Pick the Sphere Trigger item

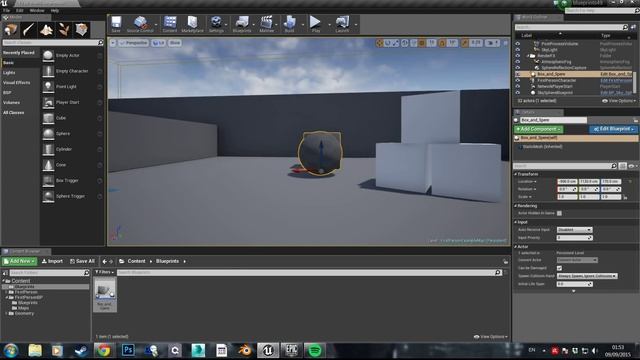tap(72, 196)
